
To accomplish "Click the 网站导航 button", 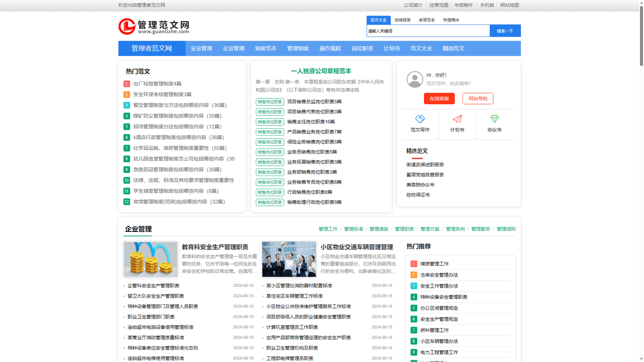I will [x=478, y=98].
